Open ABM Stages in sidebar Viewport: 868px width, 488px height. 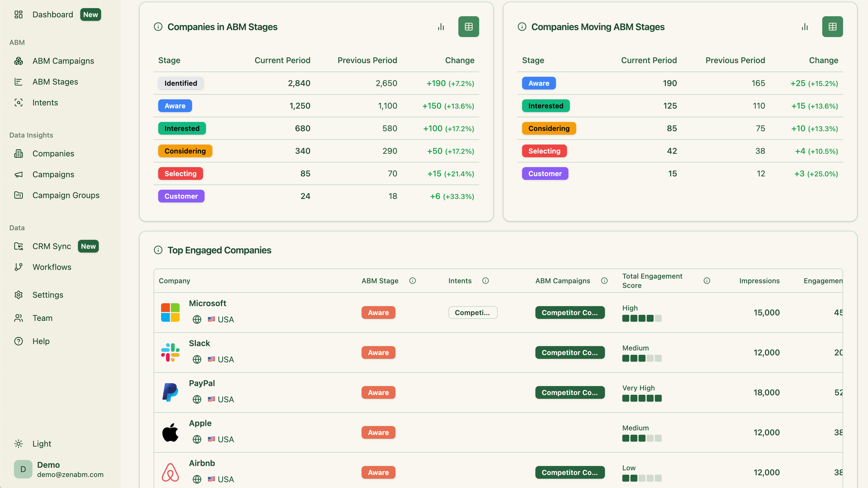[55, 82]
